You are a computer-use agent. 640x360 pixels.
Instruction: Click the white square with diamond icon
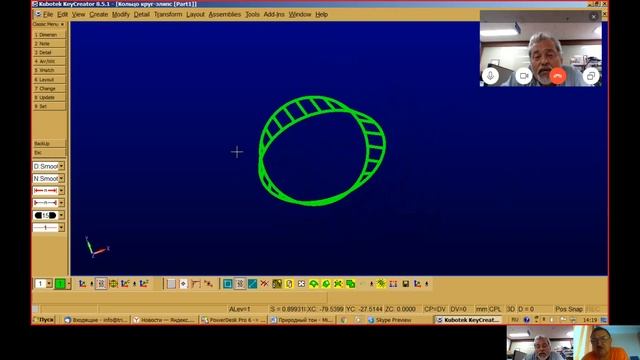point(184,284)
